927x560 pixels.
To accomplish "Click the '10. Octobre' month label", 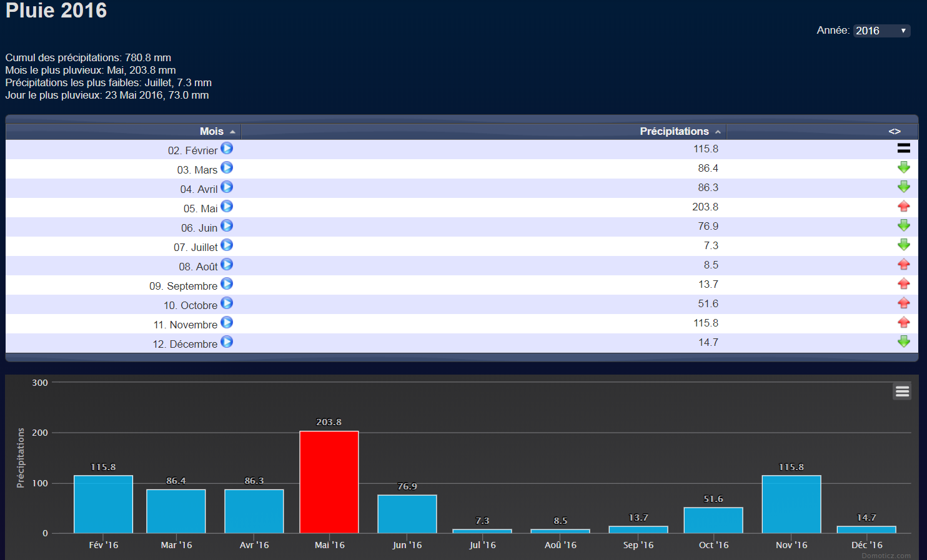I will (x=191, y=305).
